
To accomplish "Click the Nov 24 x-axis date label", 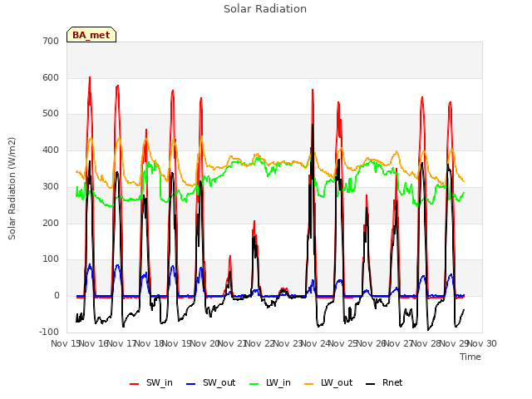I will (316, 343).
